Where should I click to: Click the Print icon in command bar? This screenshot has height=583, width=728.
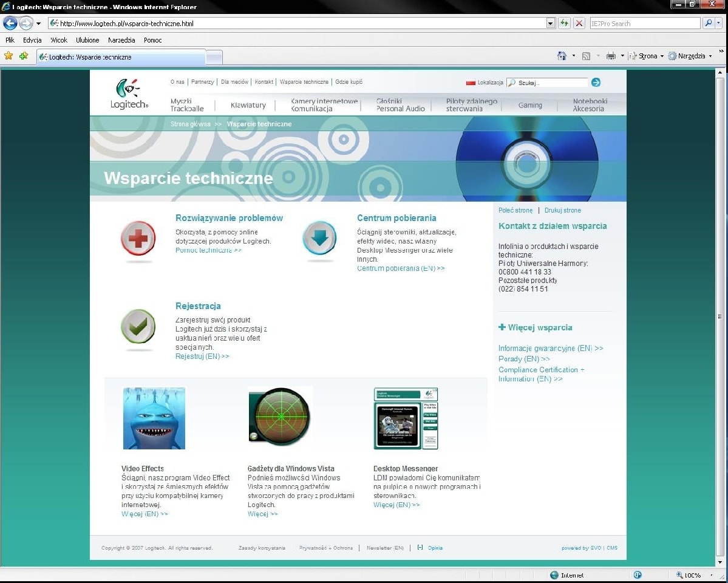(x=611, y=56)
